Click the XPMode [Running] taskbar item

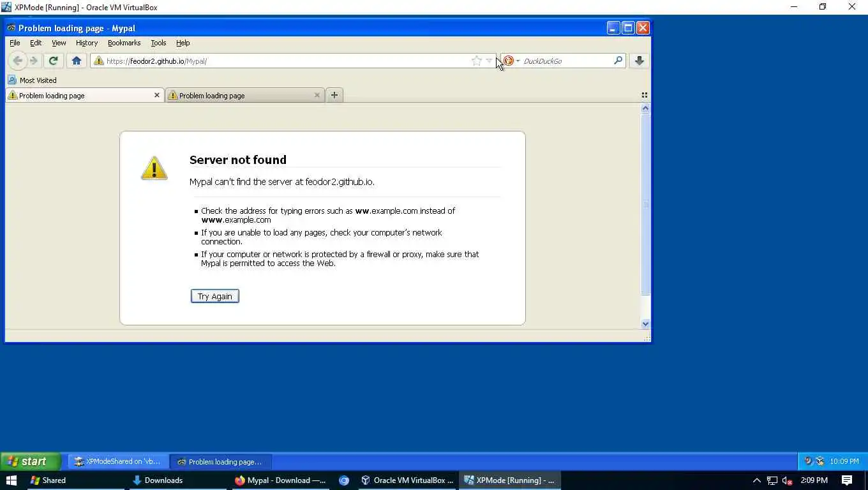509,480
